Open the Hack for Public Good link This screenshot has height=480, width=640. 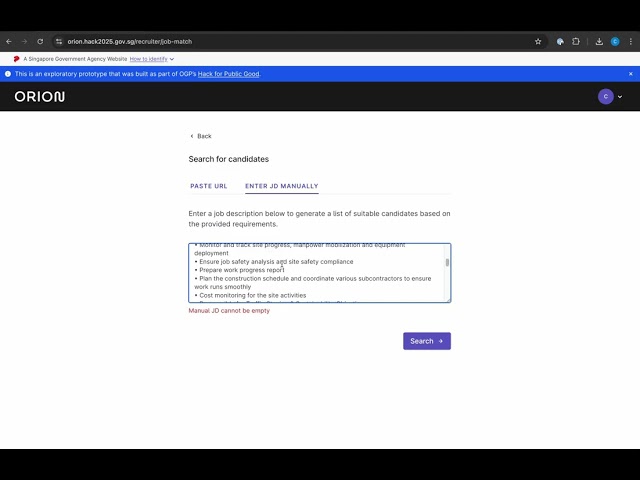(229, 74)
